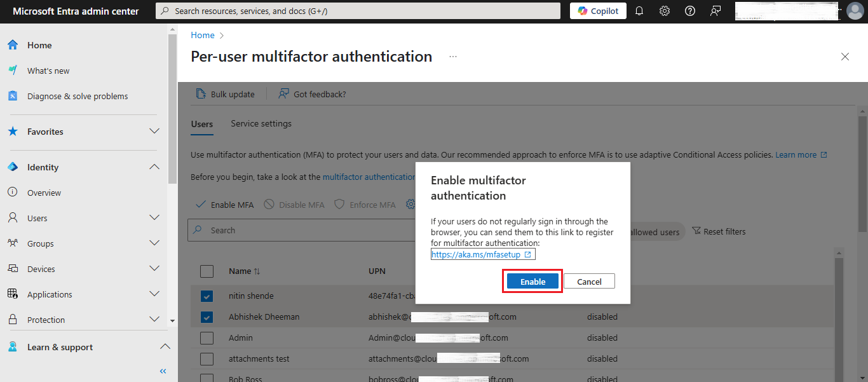This screenshot has width=868, height=382.
Task: Open the Learn more link
Action: pyautogui.click(x=802, y=154)
